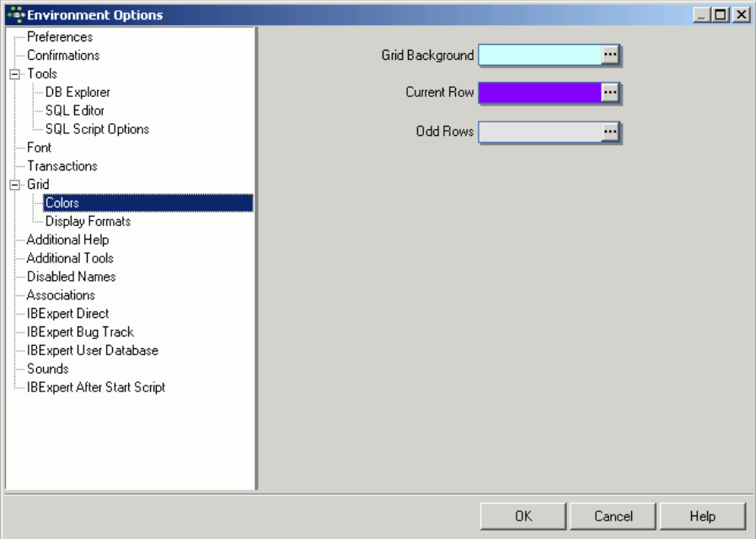Image resolution: width=756 pixels, height=539 pixels.
Task: Select the Transactions tree item
Action: 62,166
